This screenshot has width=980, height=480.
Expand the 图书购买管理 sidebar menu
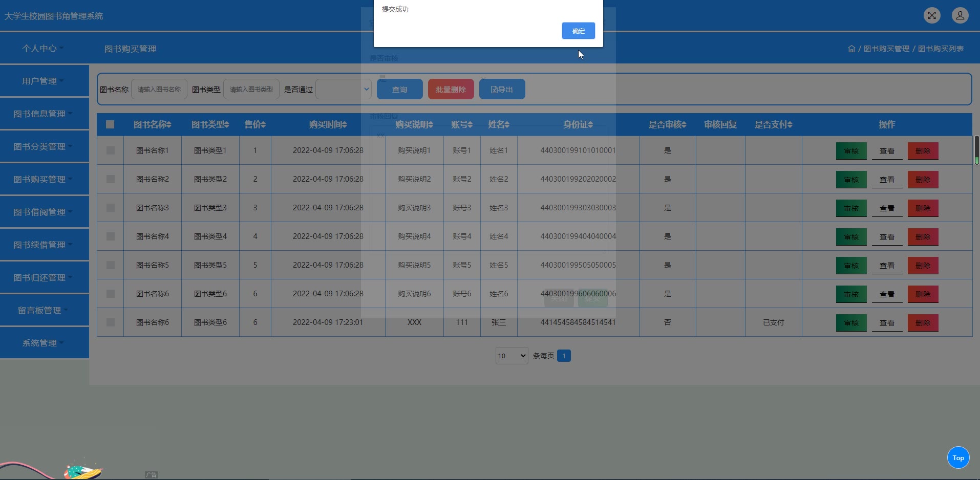[x=43, y=179]
